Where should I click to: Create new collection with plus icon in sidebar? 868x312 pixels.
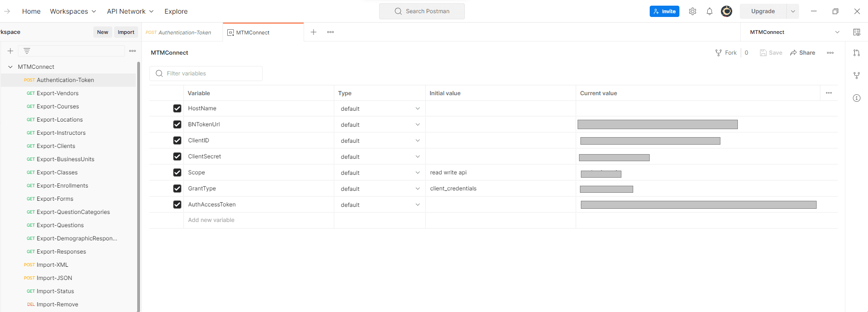pos(10,51)
